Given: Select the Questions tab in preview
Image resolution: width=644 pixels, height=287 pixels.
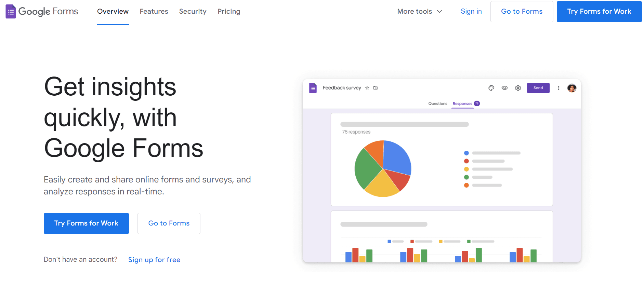Looking at the screenshot, I should tap(438, 104).
